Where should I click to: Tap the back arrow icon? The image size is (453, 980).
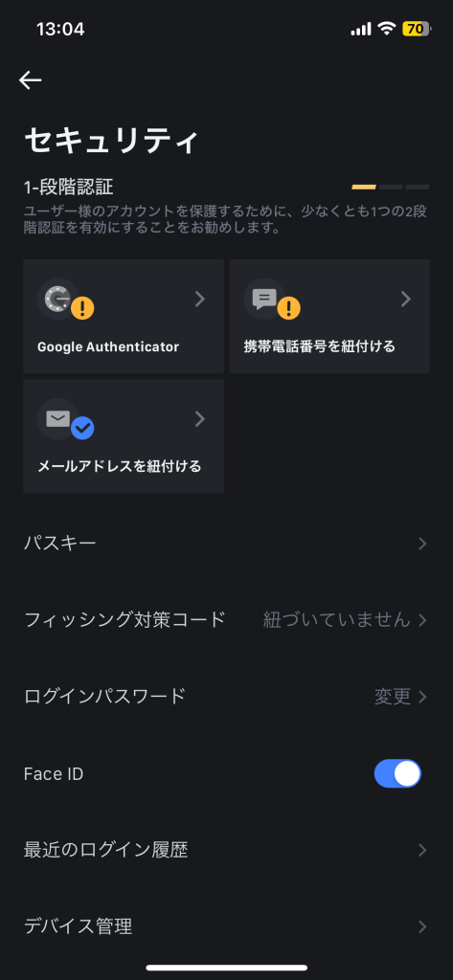click(30, 80)
